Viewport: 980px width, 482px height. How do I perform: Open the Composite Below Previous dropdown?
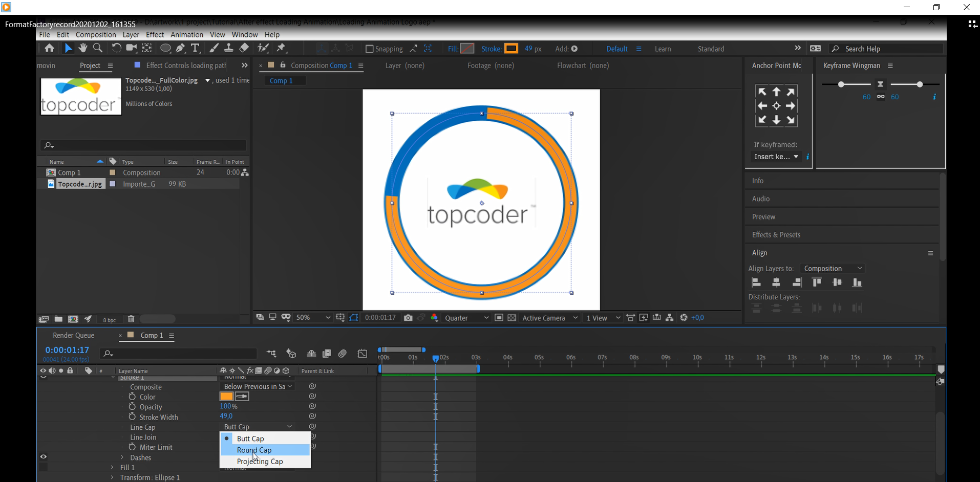[258, 386]
